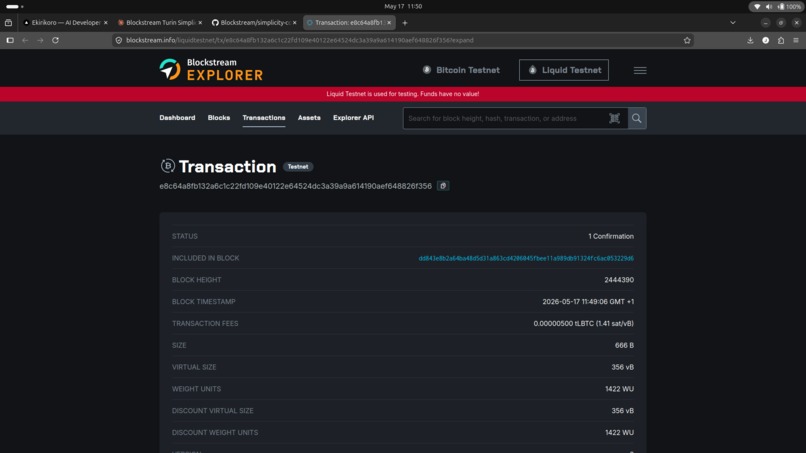Reload the current page
The height and width of the screenshot is (453, 806).
point(56,40)
